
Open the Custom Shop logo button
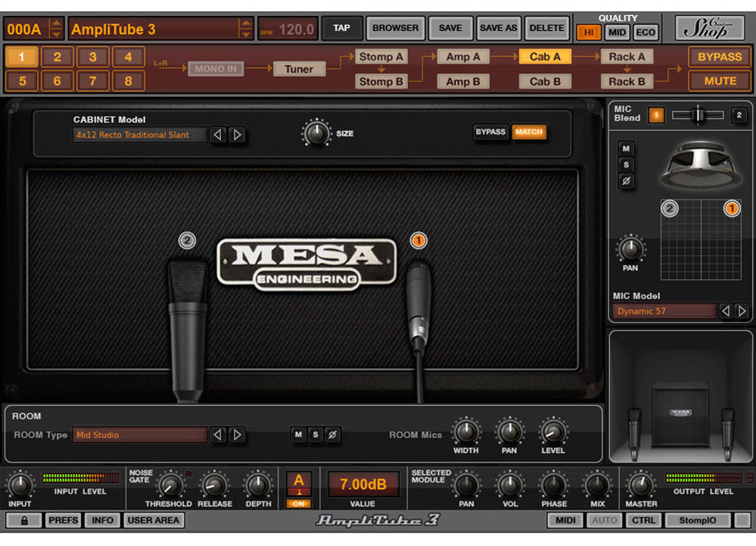pos(709,28)
